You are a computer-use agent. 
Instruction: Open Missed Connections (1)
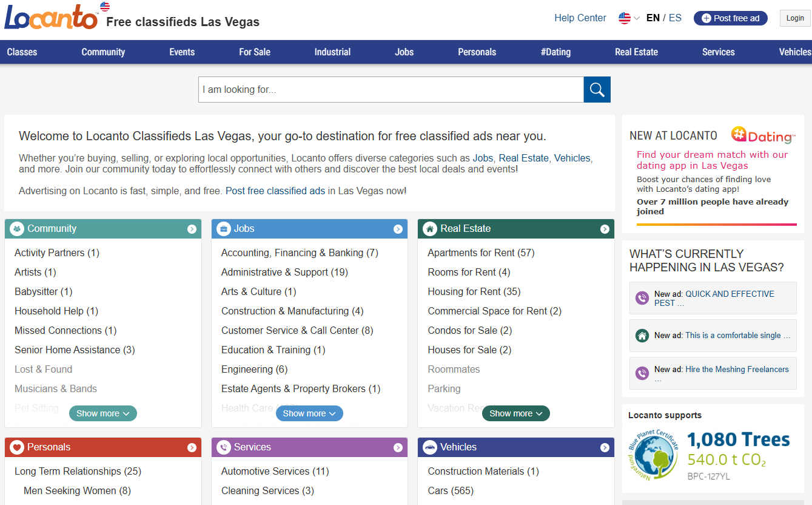[65, 331]
